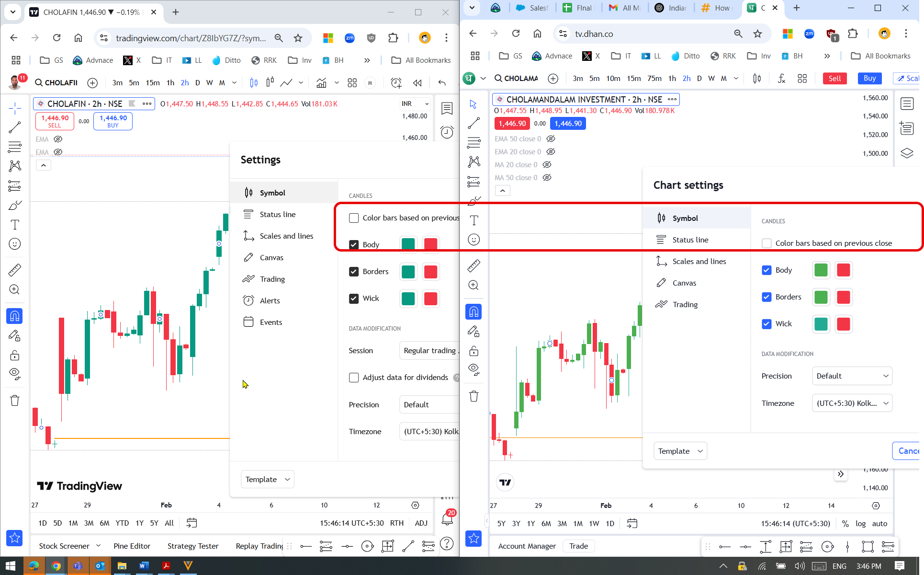Click the zoom in tool in Dhan left toolbar
This screenshot has height=575, width=924.
[473, 285]
